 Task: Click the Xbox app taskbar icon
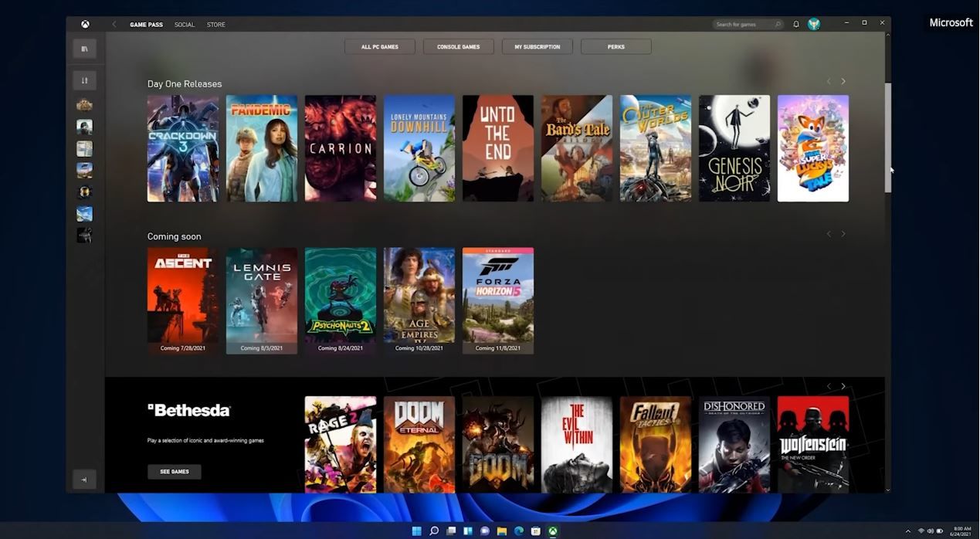pyautogui.click(x=553, y=531)
